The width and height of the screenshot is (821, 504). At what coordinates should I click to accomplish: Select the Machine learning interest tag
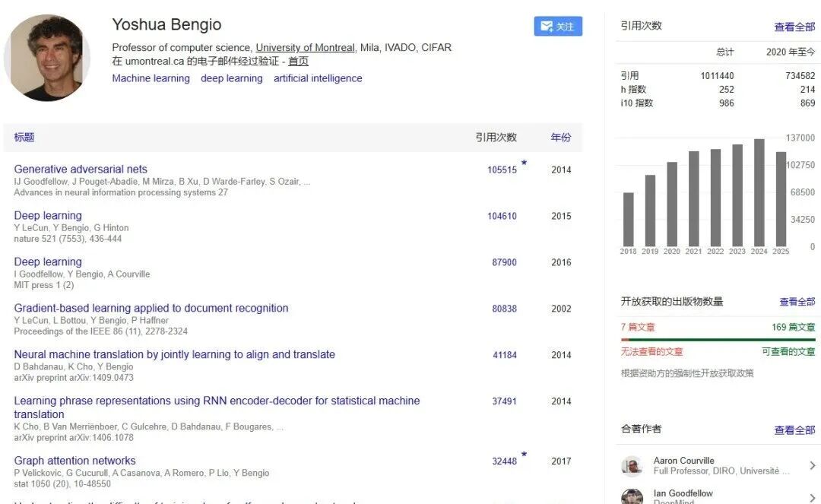pos(151,78)
